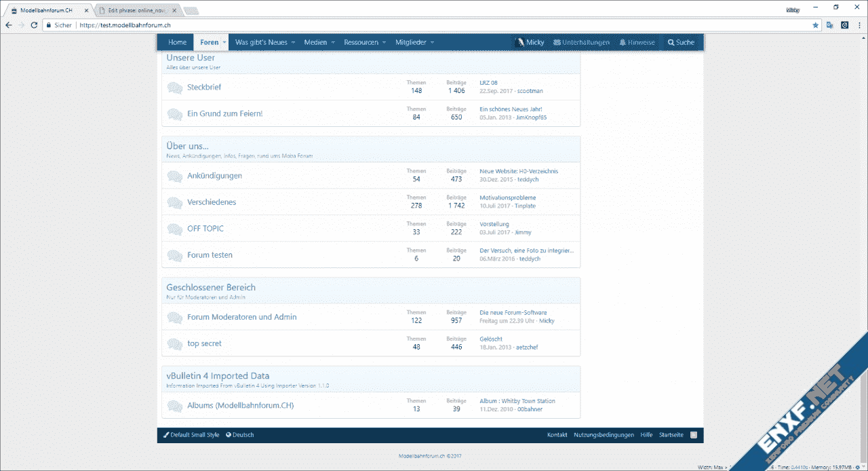Switch to the 'Edit phrase' browser tab
The width and height of the screenshot is (868, 471).
[x=136, y=10]
